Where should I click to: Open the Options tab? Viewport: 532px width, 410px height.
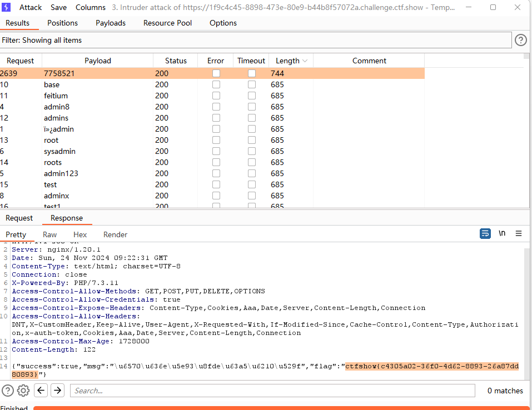pos(223,23)
